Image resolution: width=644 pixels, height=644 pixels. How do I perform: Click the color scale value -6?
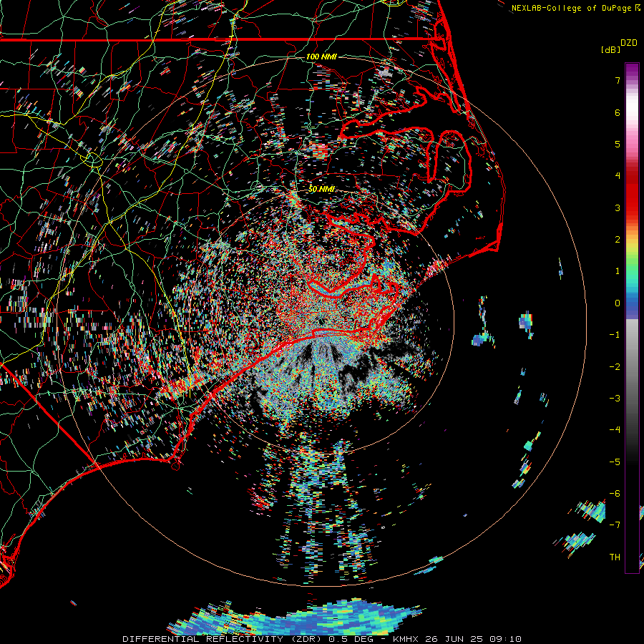pyautogui.click(x=615, y=494)
